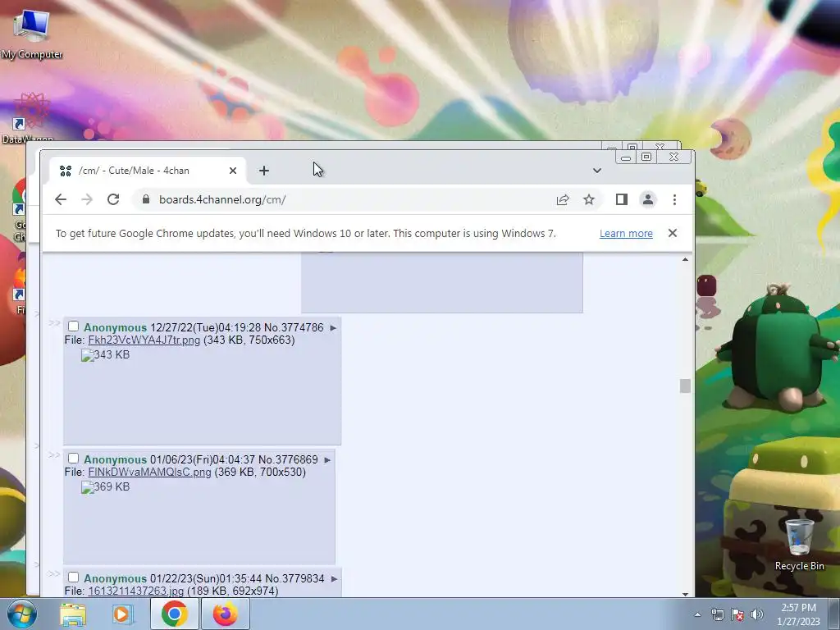Open clock showing 2:57 PM
Image resolution: width=840 pixels, height=630 pixels.
(x=799, y=614)
